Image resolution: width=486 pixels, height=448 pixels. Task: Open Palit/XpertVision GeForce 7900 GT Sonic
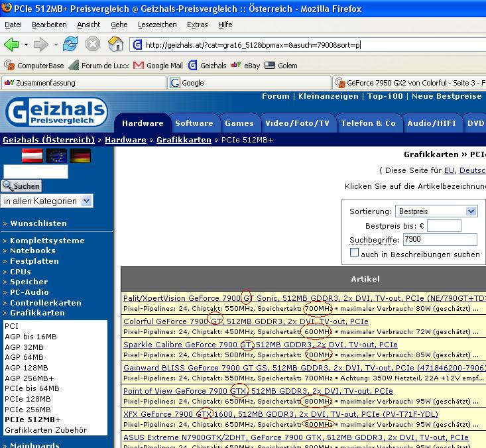304,298
